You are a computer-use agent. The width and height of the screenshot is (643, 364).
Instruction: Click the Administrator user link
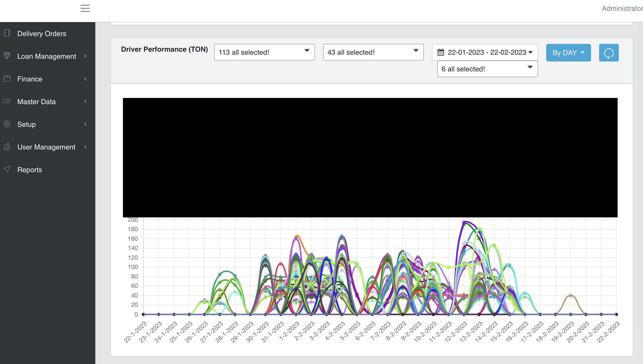pos(622,9)
